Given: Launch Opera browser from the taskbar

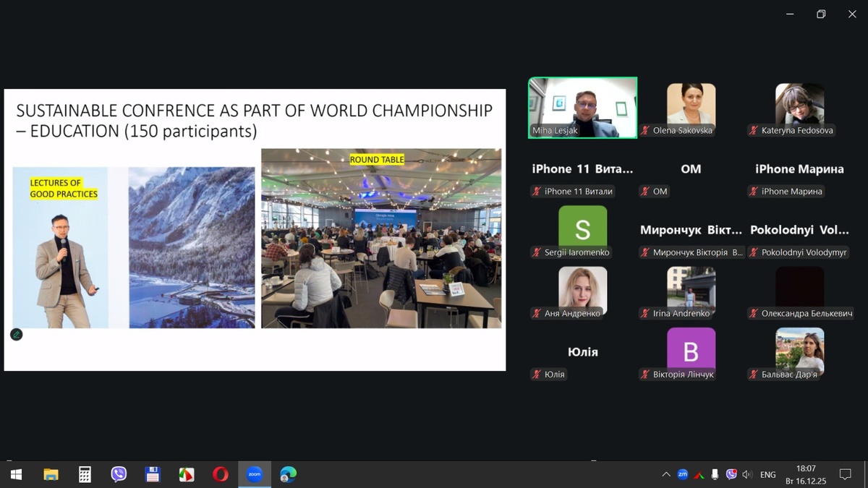Looking at the screenshot, I should (x=220, y=474).
